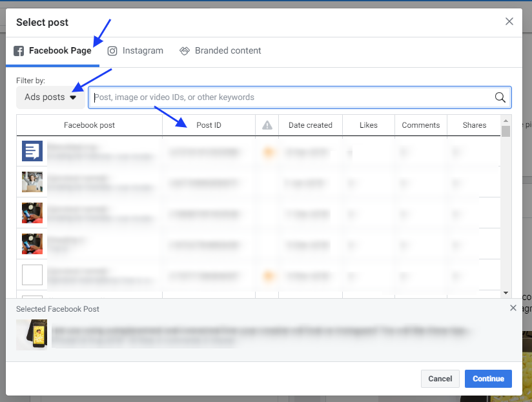This screenshot has height=402, width=532.
Task: Click the orange warning indicator in blank-thumbnail row
Action: click(268, 276)
